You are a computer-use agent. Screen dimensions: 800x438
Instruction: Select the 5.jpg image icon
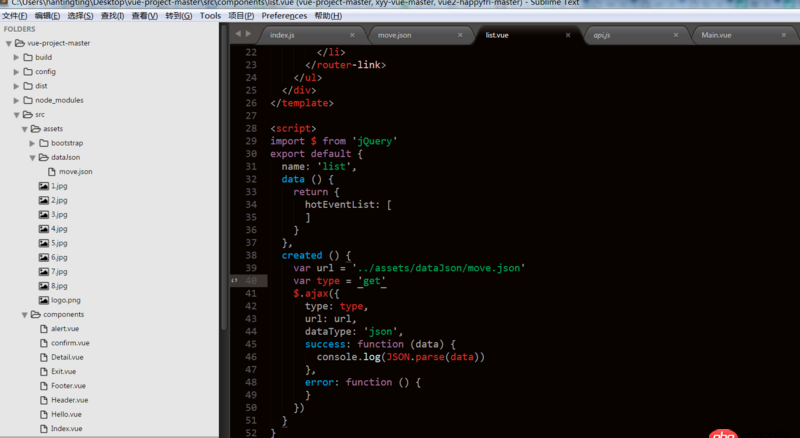pos(44,243)
